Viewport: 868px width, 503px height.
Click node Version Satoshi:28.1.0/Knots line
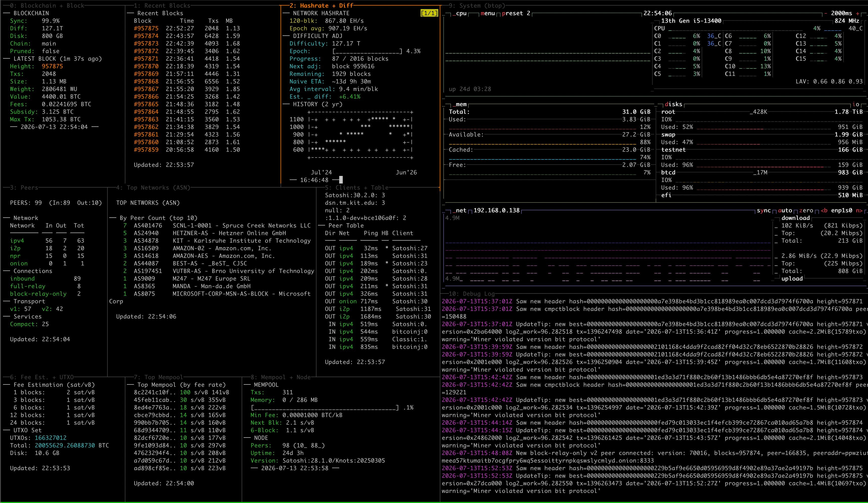point(317,461)
